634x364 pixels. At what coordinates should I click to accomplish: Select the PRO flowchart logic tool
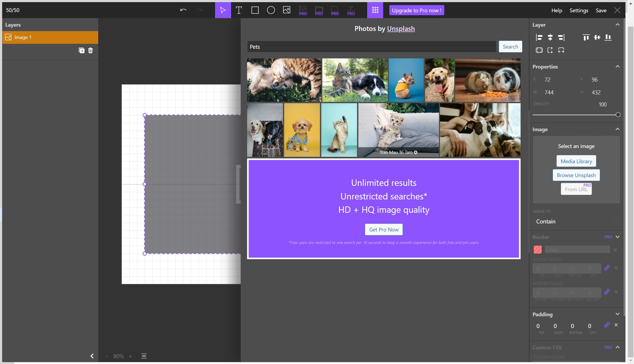click(x=351, y=11)
